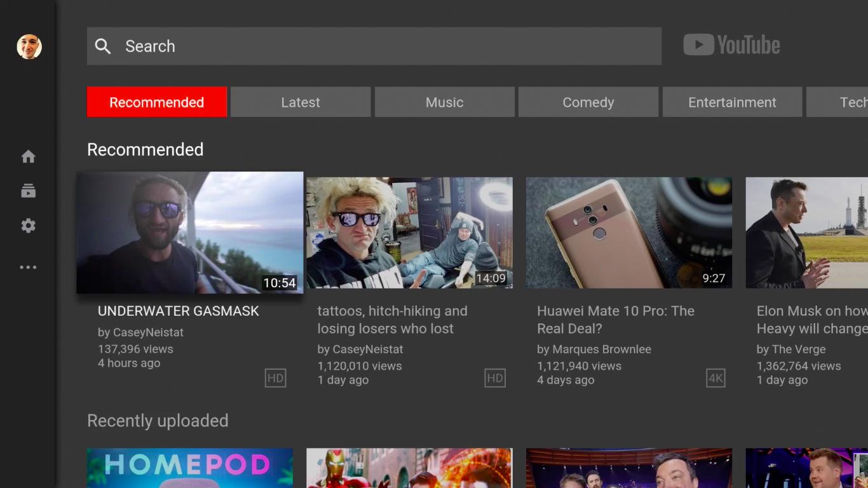This screenshot has width=868, height=488.
Task: Click 'by Marques Brownlee' channel name
Action: [594, 349]
